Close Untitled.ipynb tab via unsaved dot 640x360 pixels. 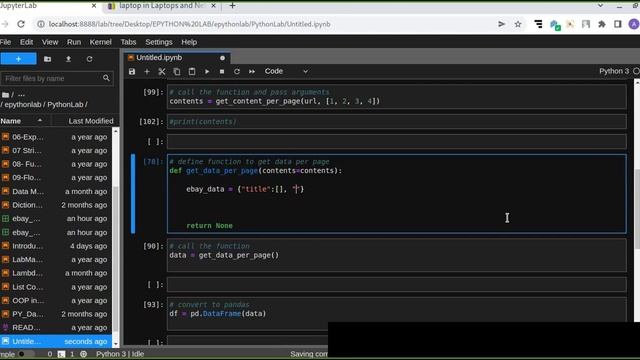[x=222, y=58]
